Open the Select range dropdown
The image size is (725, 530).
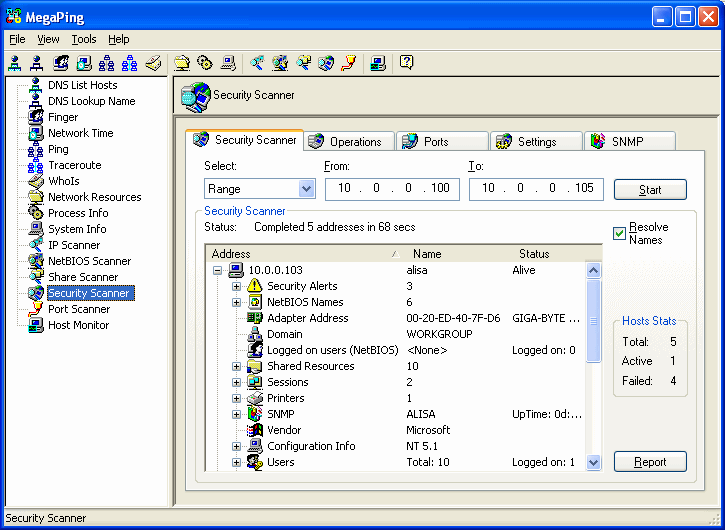[x=306, y=189]
